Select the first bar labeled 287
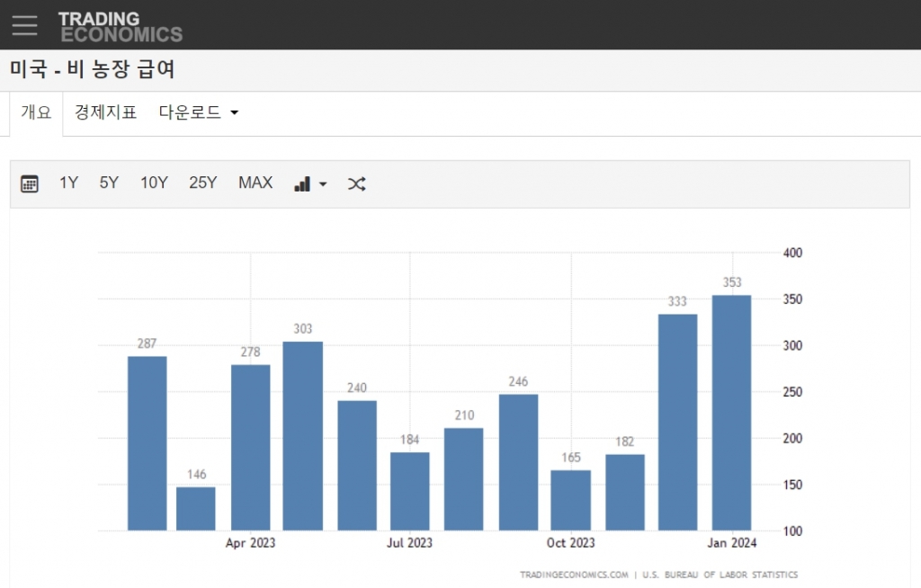The height and width of the screenshot is (588, 921). (147, 442)
